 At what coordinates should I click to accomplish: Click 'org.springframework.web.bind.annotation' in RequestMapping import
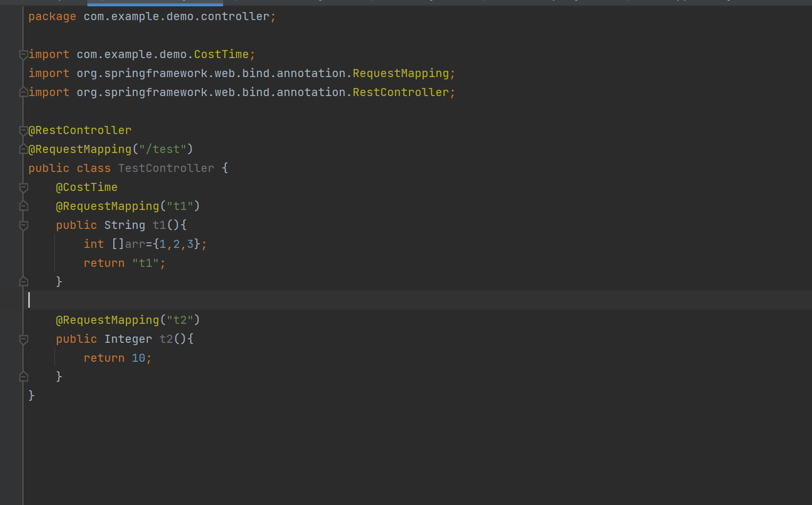point(211,73)
